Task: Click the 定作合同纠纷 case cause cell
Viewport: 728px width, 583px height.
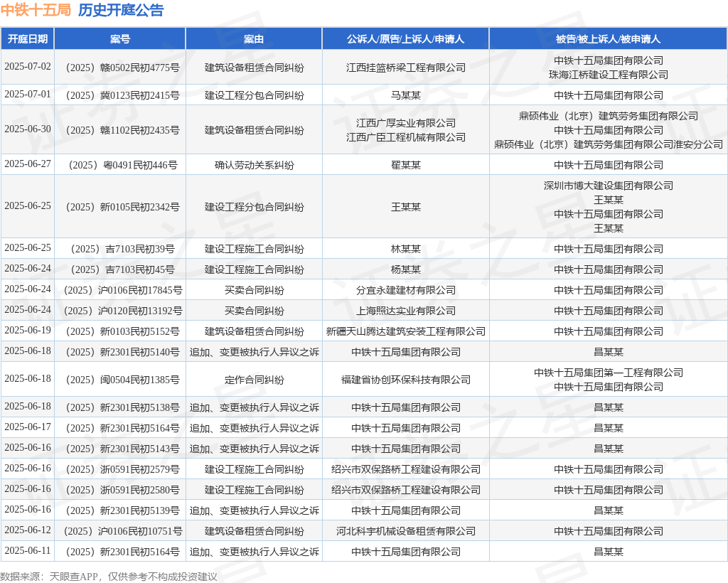Action: [x=254, y=380]
